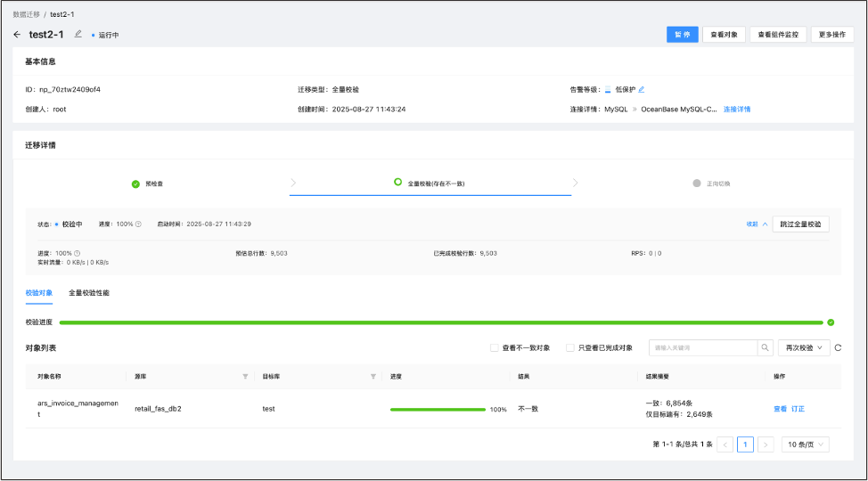Open the 再次校验 dropdown
Viewport: 868px width, 481px height.
(803, 347)
